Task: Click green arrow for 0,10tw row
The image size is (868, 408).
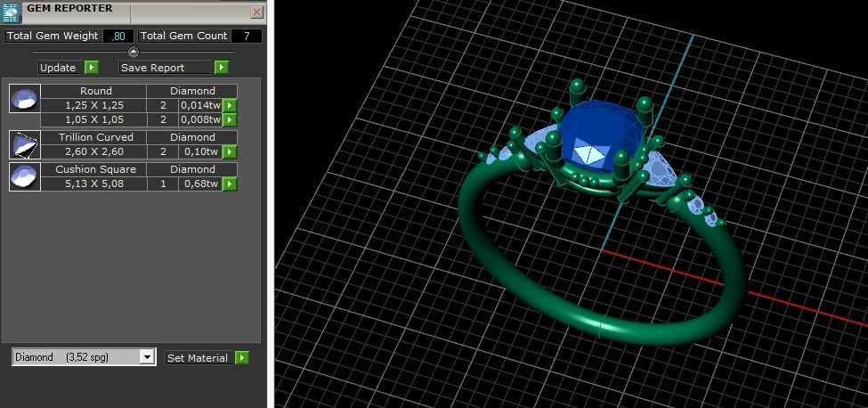Action: tap(229, 151)
